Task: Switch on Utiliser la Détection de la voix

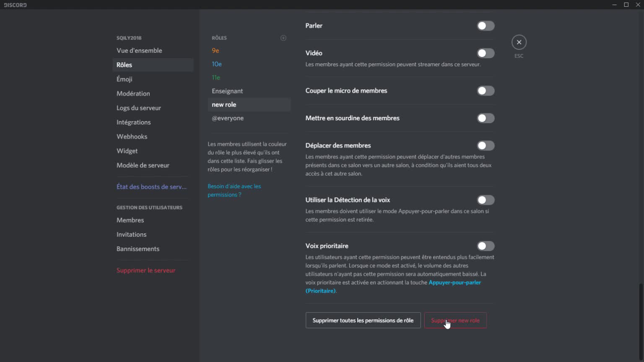Action: 486,200
